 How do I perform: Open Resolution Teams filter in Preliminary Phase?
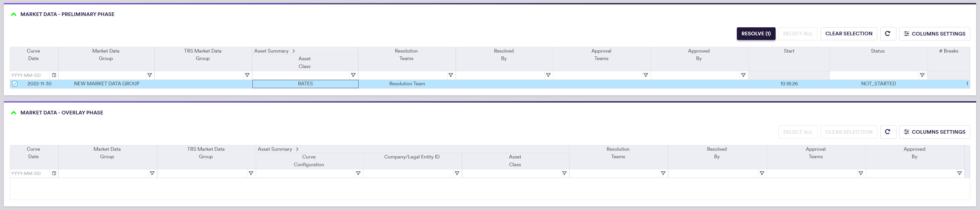coord(450,75)
